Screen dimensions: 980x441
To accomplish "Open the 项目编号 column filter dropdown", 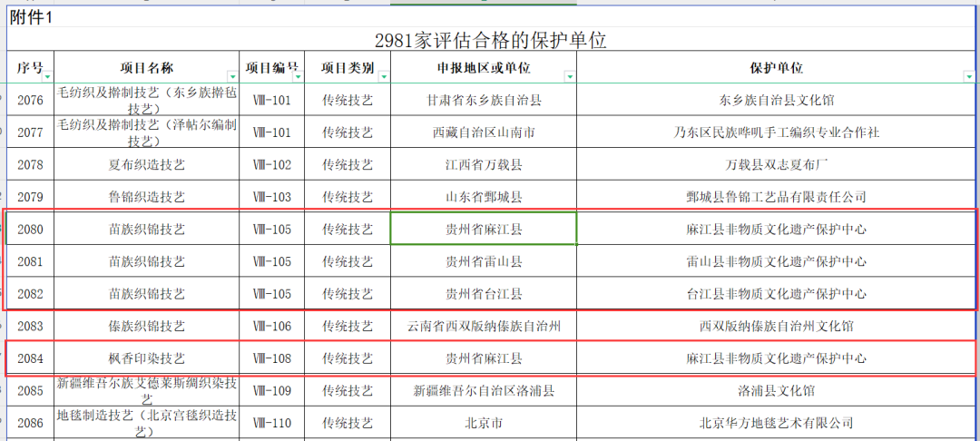I will coord(297,76).
